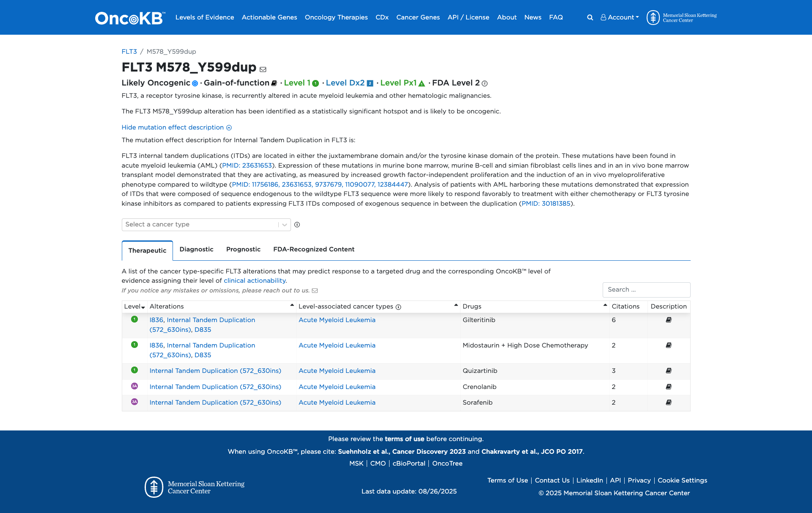The height and width of the screenshot is (513, 812).
Task: Follow the clinical actionability link
Action: click(x=255, y=281)
